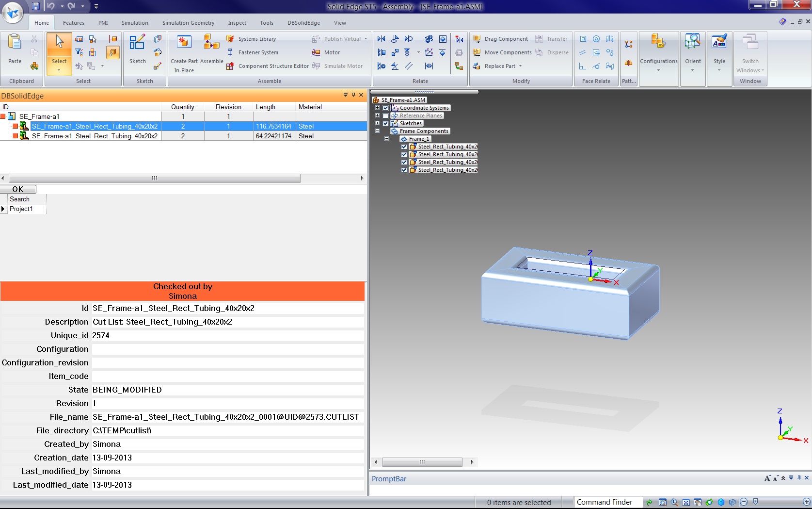The height and width of the screenshot is (509, 812).
Task: Open the Simulation ribbon tab
Action: (x=135, y=23)
